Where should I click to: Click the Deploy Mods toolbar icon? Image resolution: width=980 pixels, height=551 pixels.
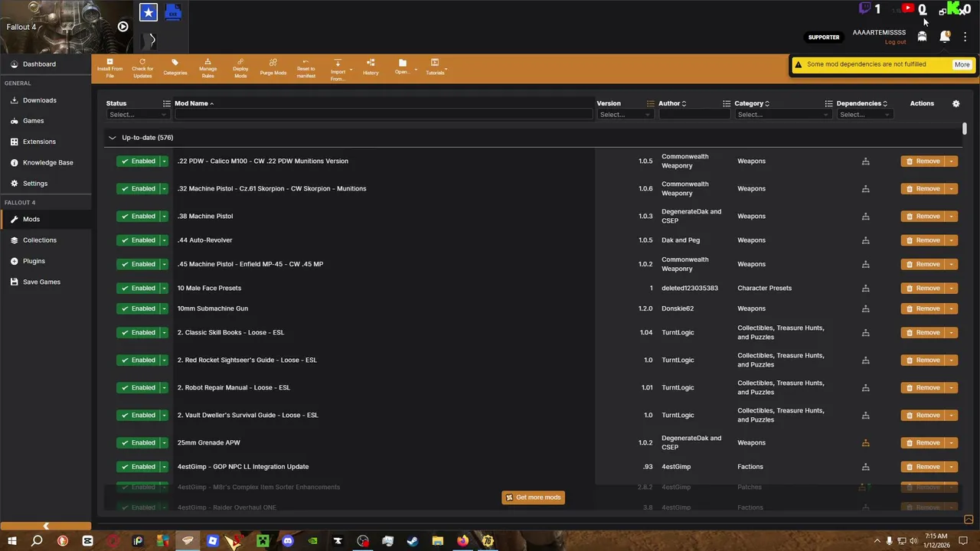click(x=240, y=68)
